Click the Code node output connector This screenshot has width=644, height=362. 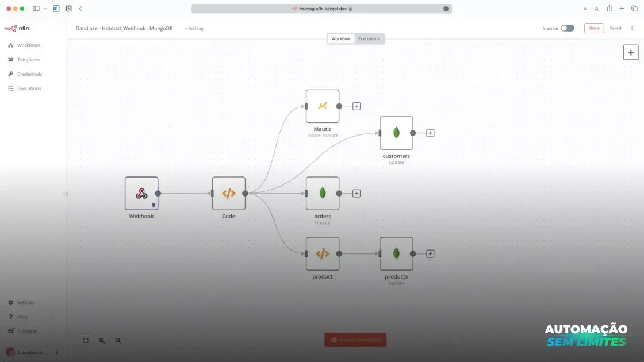(245, 193)
